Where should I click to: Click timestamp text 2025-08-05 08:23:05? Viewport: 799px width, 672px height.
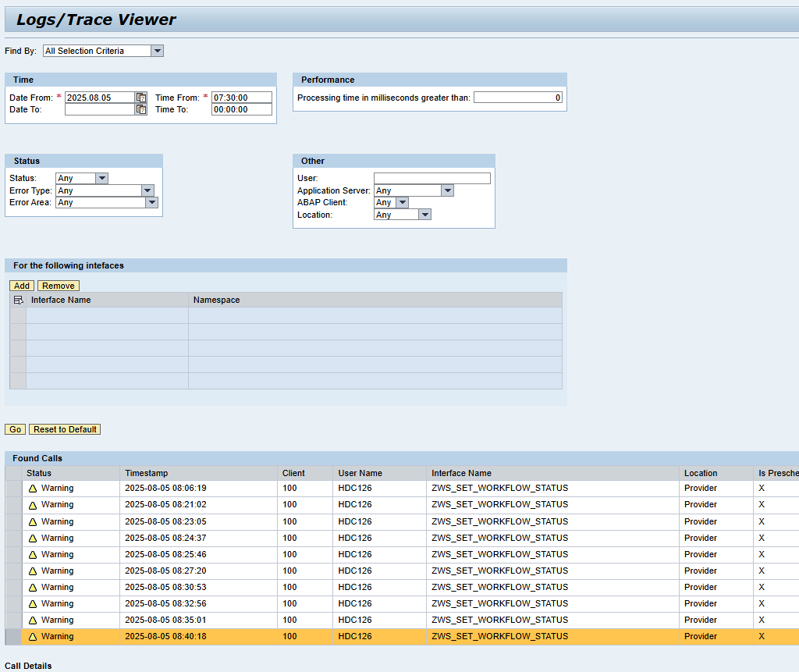coord(165,521)
